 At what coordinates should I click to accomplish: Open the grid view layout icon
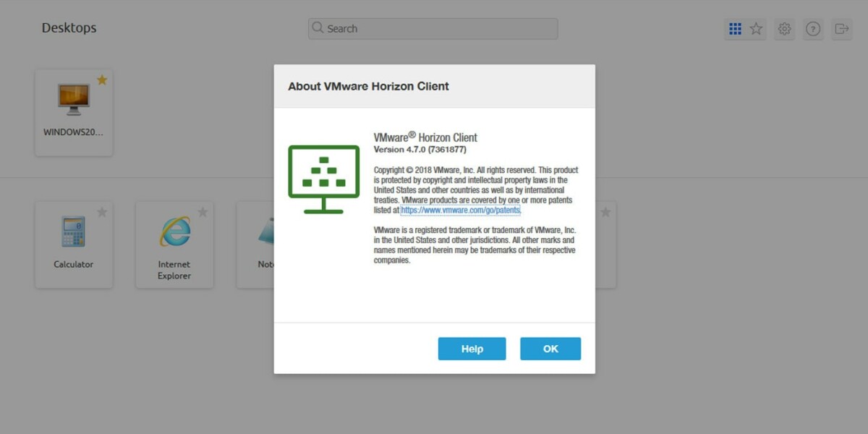click(735, 28)
